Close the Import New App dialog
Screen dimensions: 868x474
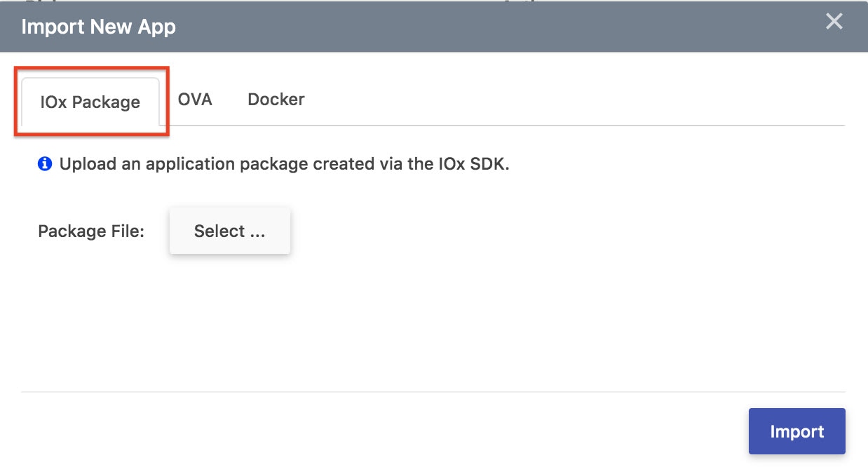(x=834, y=22)
